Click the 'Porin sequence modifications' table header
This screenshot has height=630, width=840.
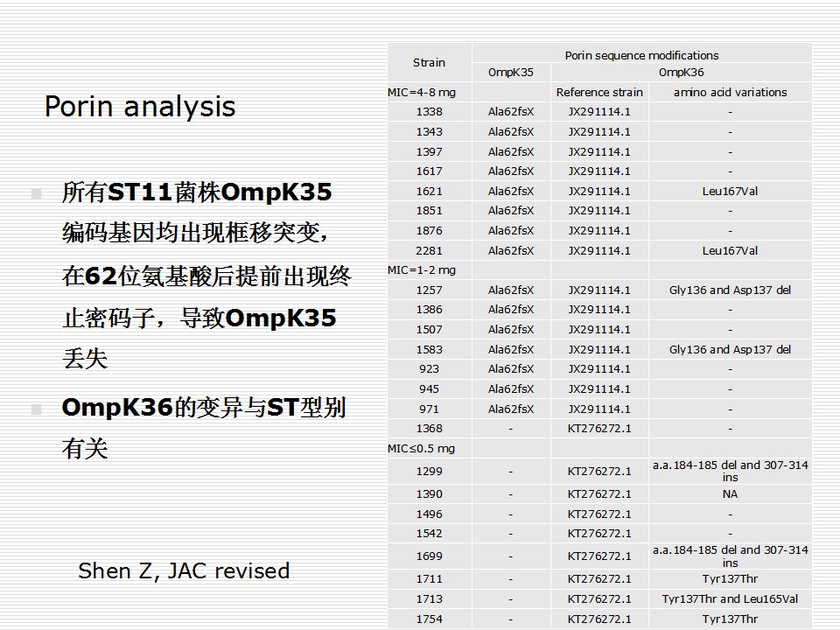pos(641,55)
